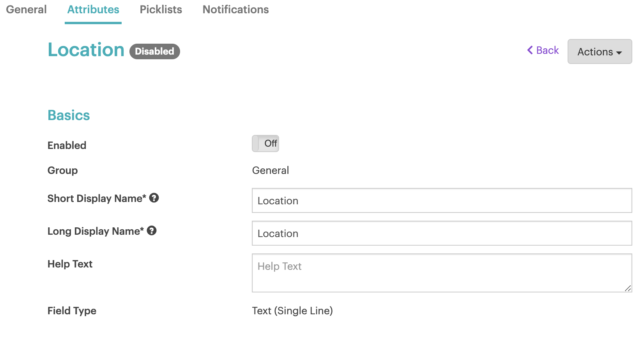Click inside the Help Text textarea
The image size is (644, 340).
coord(442,273)
